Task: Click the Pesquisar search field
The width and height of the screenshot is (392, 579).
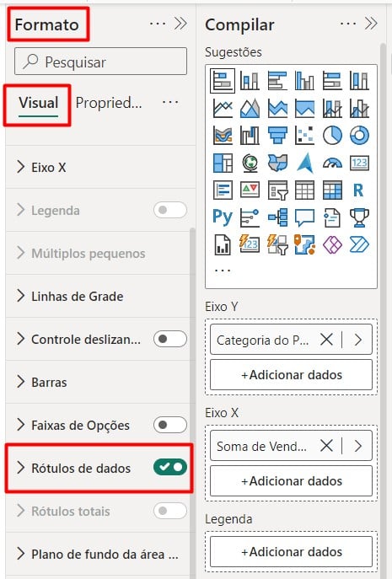Action: [101, 62]
